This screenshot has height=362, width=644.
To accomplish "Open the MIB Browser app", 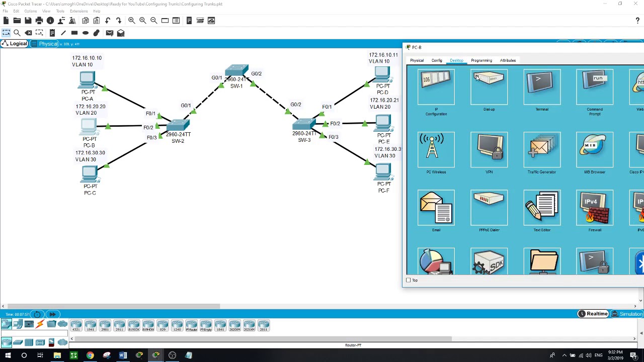I will click(x=595, y=149).
